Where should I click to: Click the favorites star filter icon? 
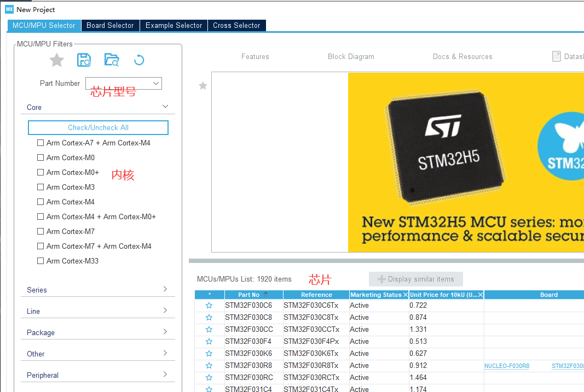(x=56, y=60)
